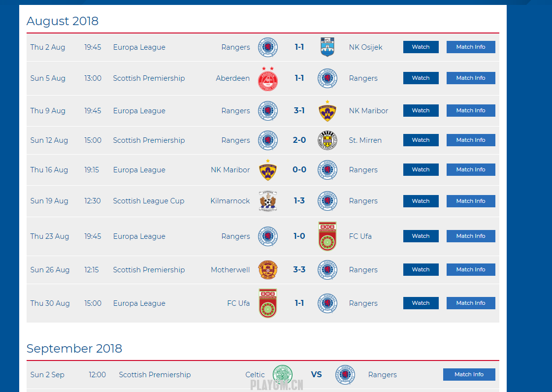Watch the Rangers vs NK Osijek match

point(421,47)
